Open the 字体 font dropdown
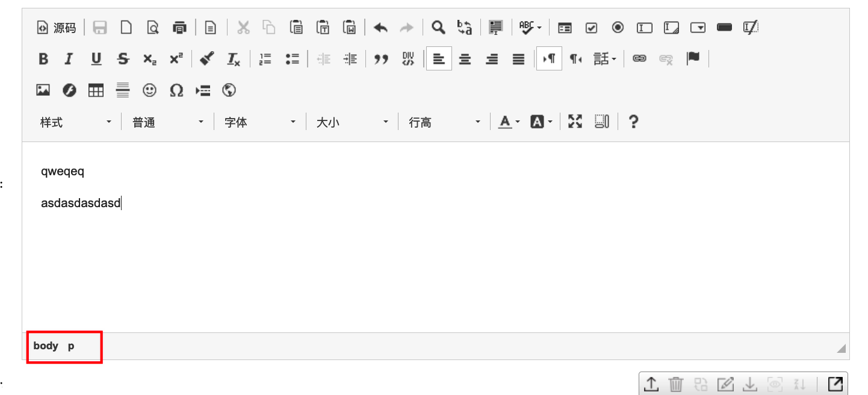 point(260,122)
